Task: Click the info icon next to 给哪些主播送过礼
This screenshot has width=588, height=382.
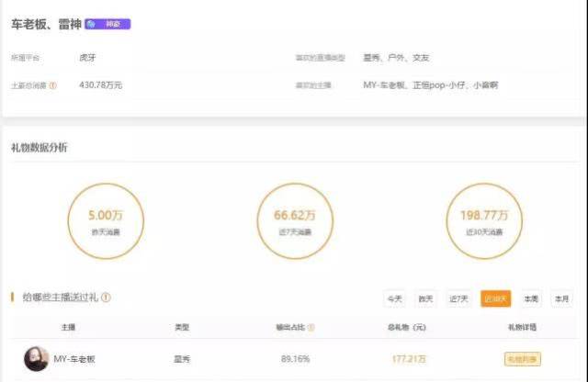Action: 107,298
